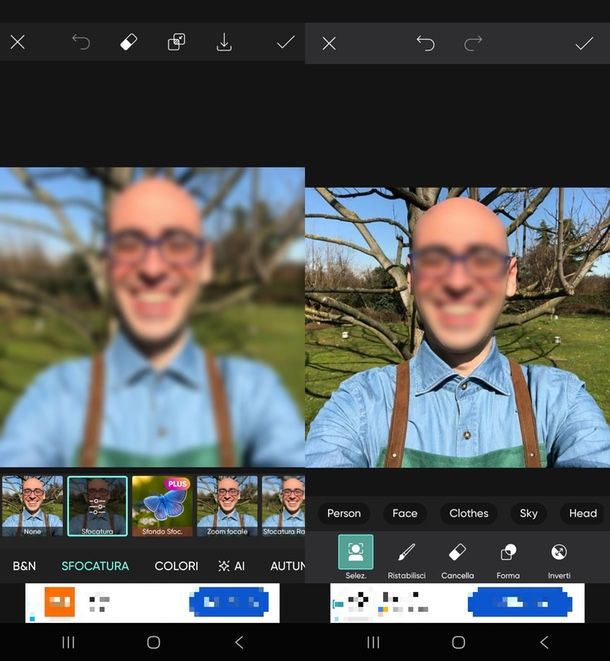The height and width of the screenshot is (661, 610).
Task: Tap the download icon in top bar
Action: click(x=224, y=42)
